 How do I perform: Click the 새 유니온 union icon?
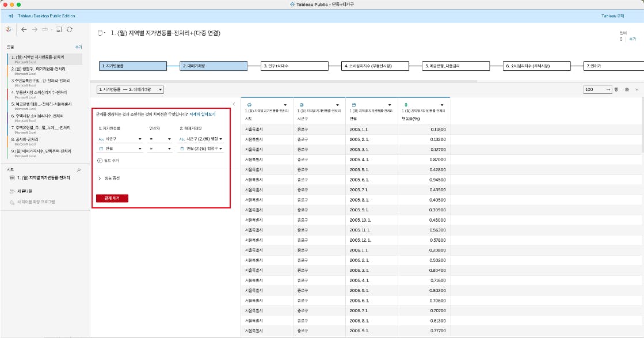coord(12,191)
